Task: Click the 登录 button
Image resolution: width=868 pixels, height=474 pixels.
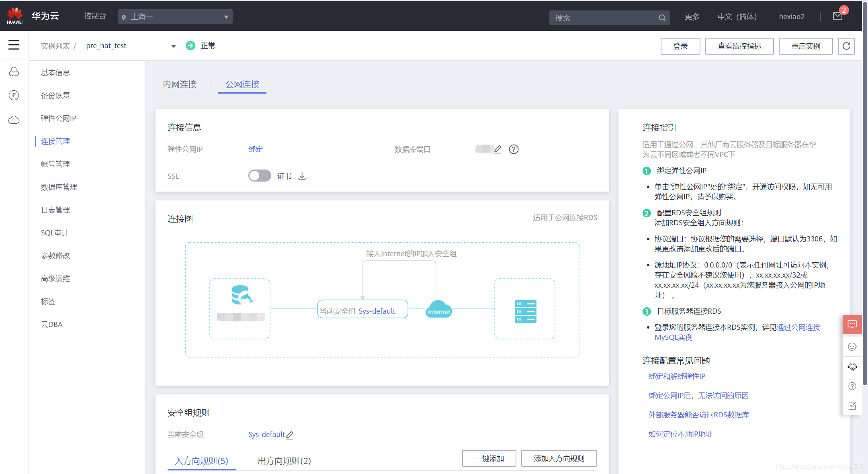Action: click(680, 46)
